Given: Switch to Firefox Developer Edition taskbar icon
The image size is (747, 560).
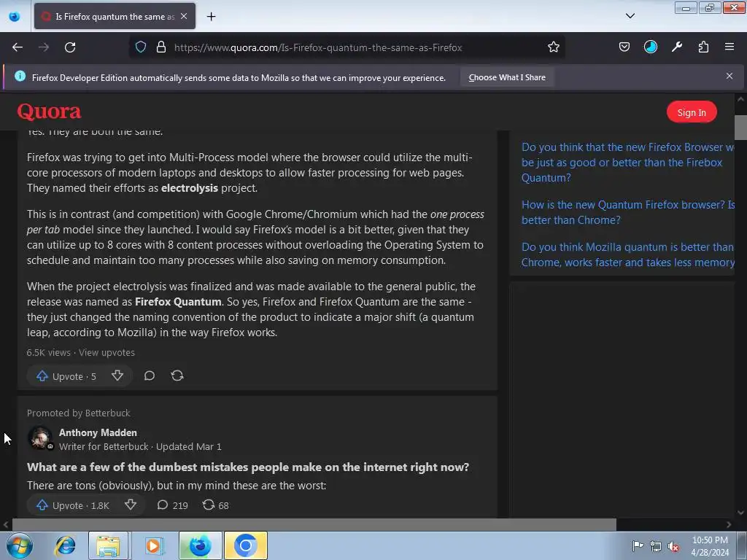Looking at the screenshot, I should pos(200,545).
